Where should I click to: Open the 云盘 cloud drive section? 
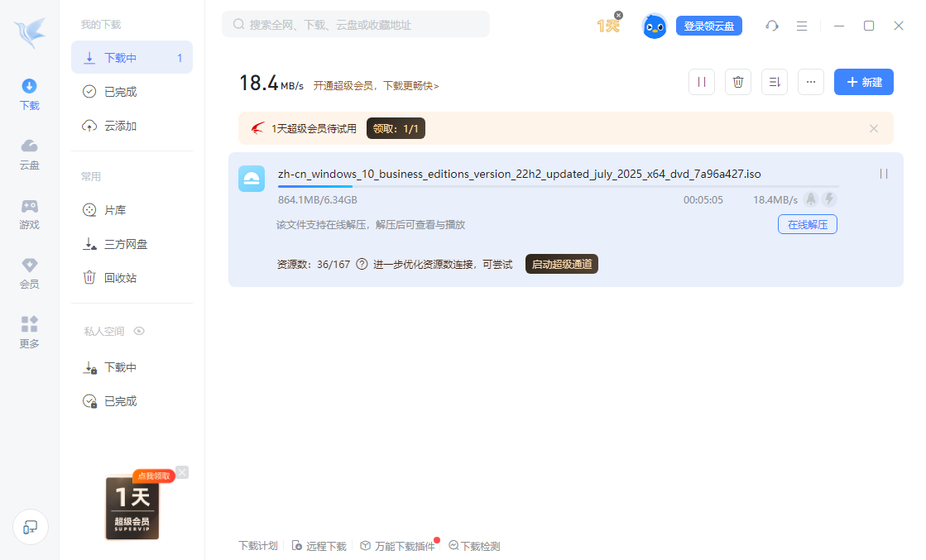tap(30, 155)
